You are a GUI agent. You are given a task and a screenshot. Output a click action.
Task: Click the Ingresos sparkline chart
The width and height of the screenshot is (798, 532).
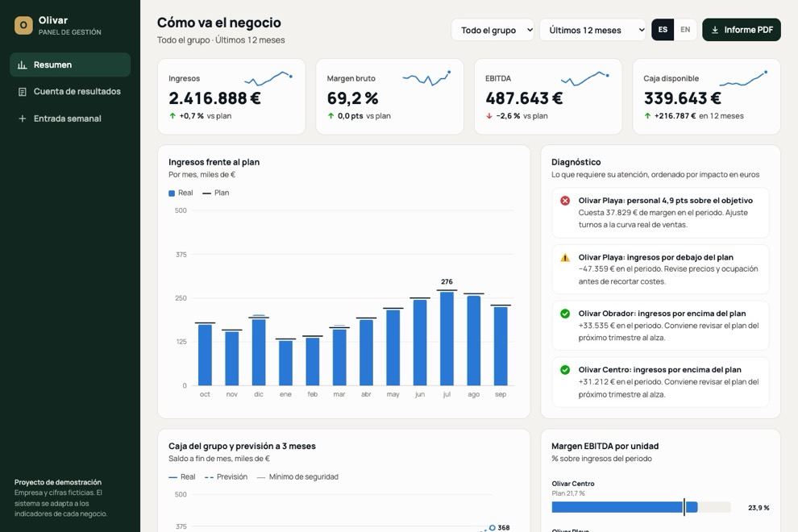[268, 78]
